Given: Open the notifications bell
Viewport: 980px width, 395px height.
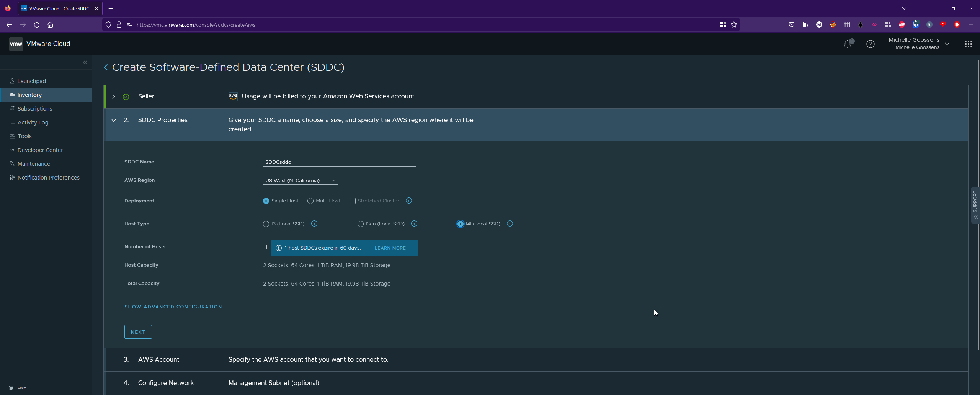Looking at the screenshot, I should click(x=848, y=44).
